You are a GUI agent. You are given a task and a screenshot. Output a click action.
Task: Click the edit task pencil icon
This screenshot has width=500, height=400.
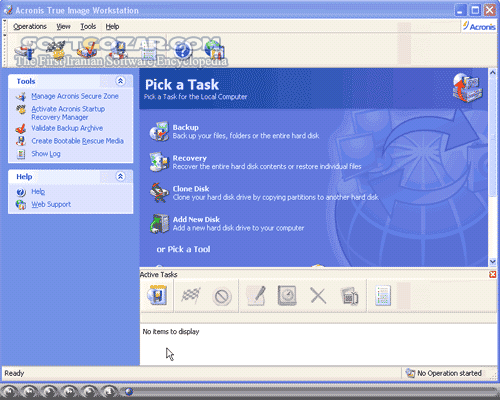pyautogui.click(x=256, y=296)
